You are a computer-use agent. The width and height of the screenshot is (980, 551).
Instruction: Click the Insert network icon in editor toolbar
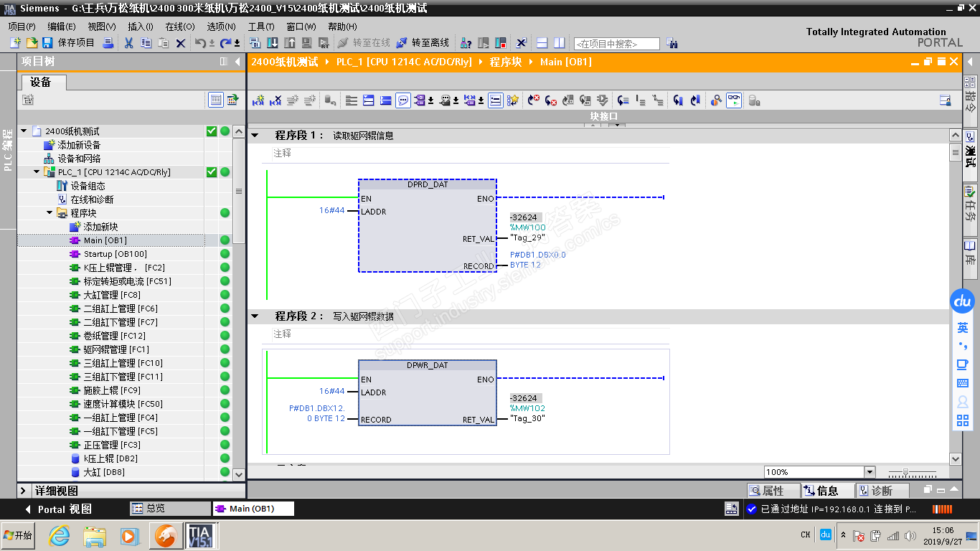(258, 101)
